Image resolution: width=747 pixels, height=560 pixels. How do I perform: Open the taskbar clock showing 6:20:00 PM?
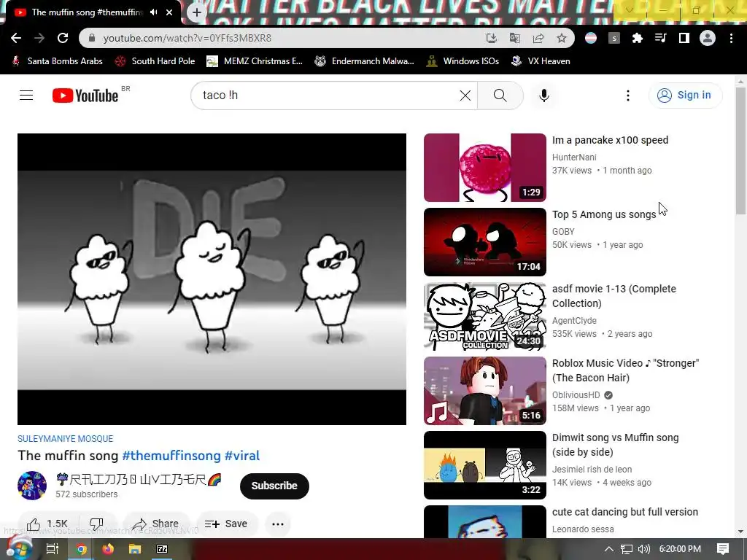pos(680,549)
